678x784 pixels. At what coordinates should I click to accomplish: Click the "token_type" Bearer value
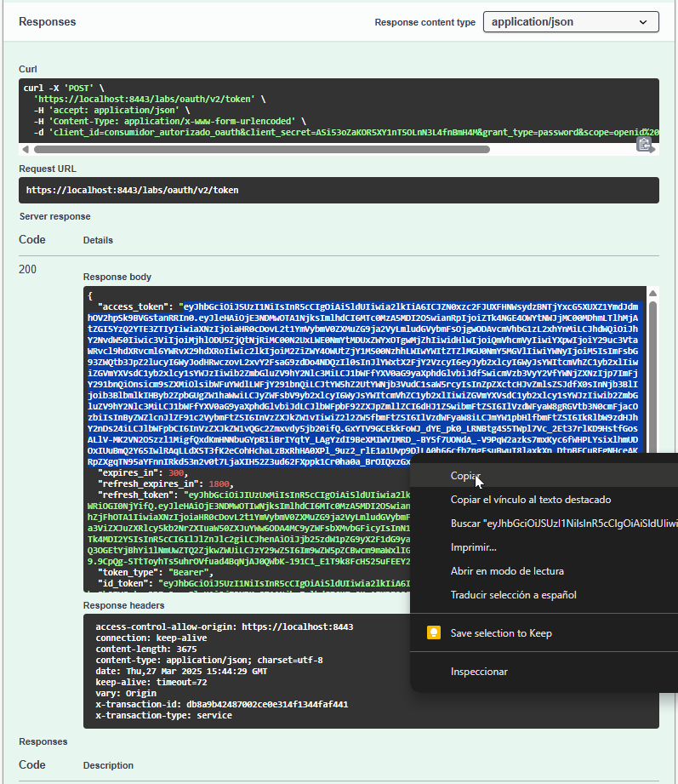pyautogui.click(x=188, y=572)
